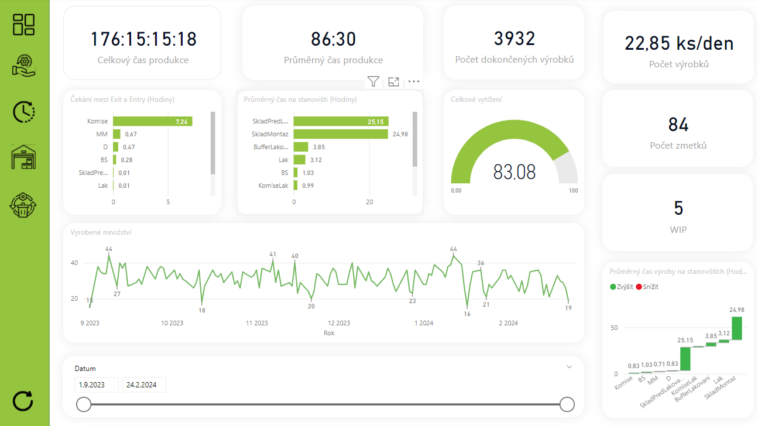Open the clock time page icon
This screenshot has width=758, height=426.
24,112
